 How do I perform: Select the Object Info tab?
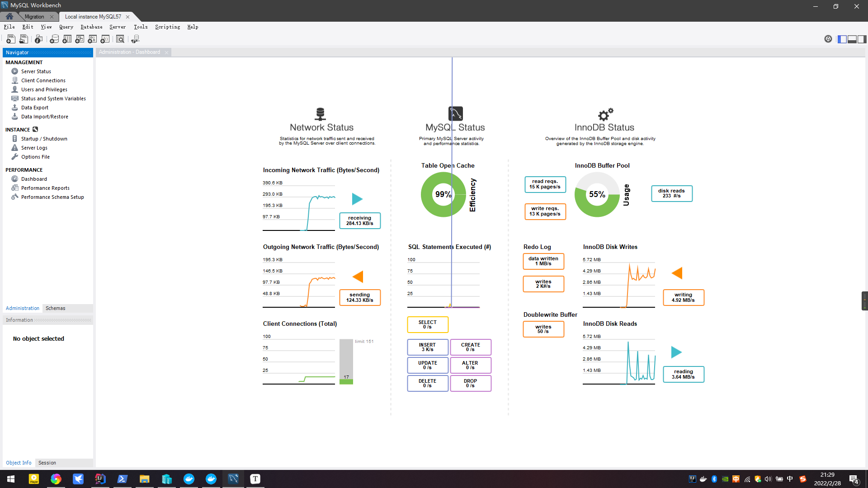[x=19, y=463]
